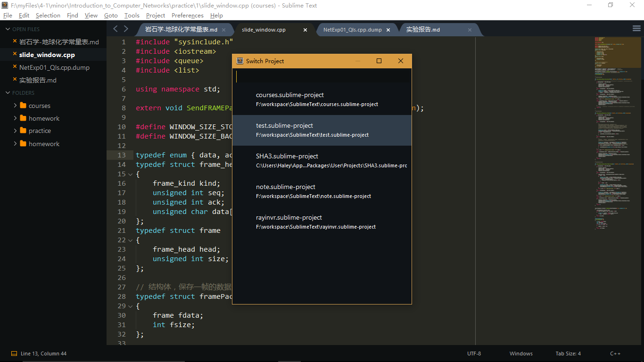Click the back navigation arrow in tab bar
This screenshot has height=362, width=644.
pyautogui.click(x=116, y=29)
